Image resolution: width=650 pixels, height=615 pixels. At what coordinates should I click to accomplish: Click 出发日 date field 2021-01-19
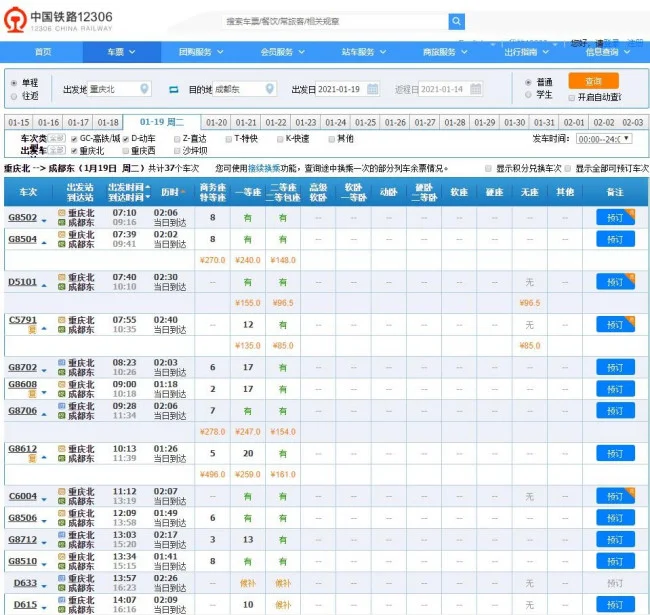347,89
